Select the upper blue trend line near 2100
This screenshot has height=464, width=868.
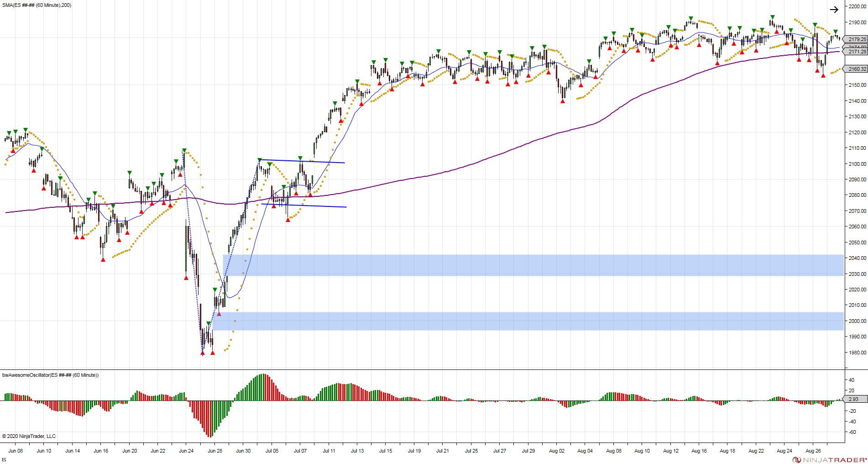[x=301, y=161]
